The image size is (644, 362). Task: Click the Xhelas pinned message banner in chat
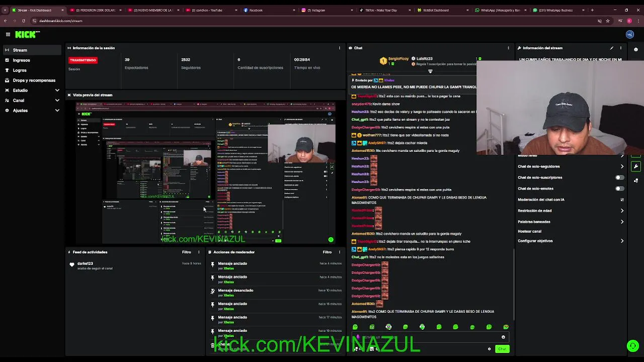(414, 84)
